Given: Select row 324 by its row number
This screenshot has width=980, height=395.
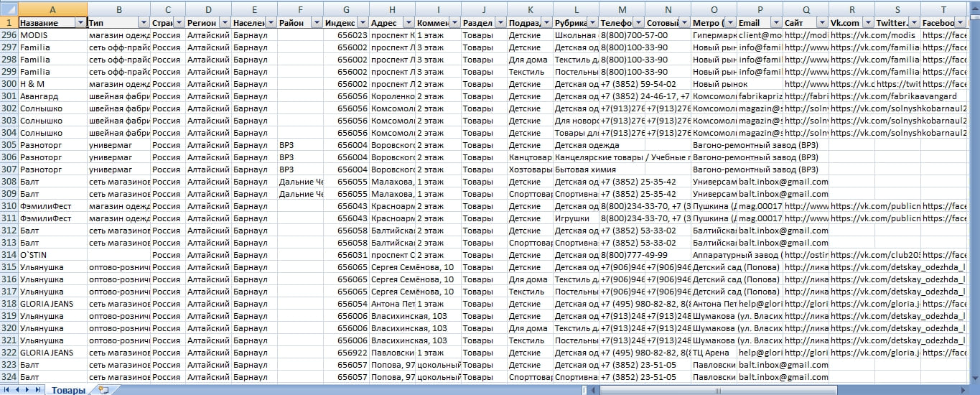Looking at the screenshot, I should point(9,377).
